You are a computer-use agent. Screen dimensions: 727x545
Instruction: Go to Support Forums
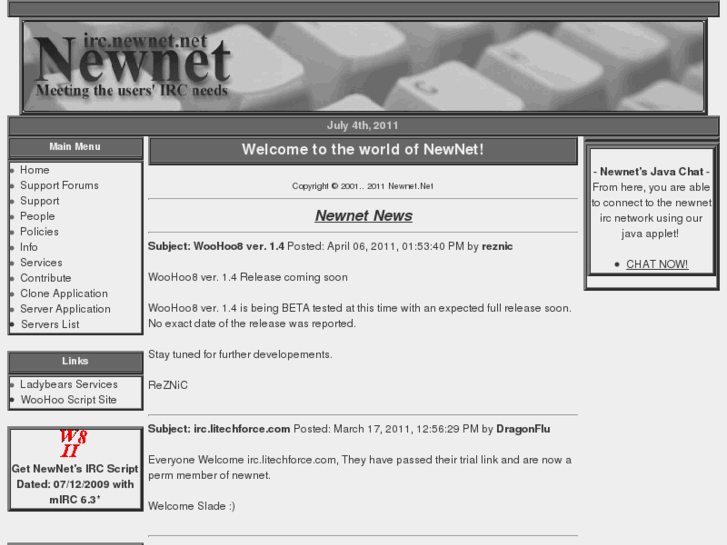tap(59, 186)
